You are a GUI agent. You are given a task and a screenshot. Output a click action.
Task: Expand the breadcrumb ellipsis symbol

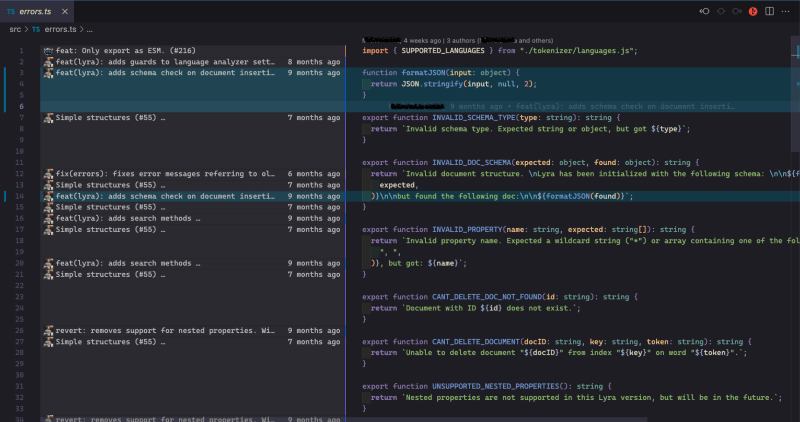click(89, 30)
